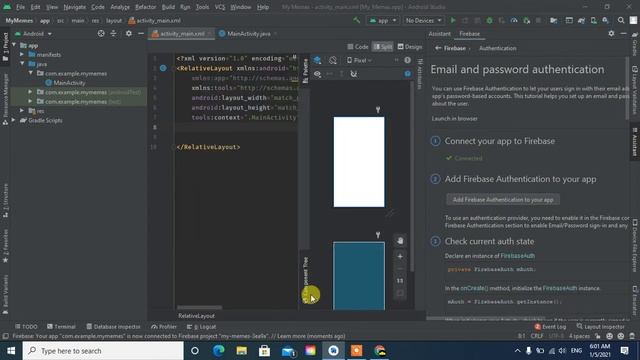Screen dimensions: 640x360
Task: Open File Explorer from the taskbar
Action: tap(242, 351)
